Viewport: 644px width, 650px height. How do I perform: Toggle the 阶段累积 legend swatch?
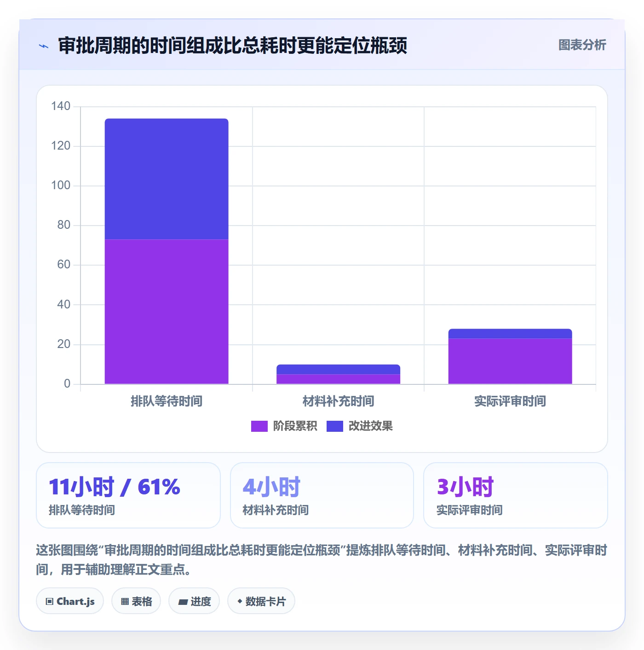pyautogui.click(x=259, y=426)
